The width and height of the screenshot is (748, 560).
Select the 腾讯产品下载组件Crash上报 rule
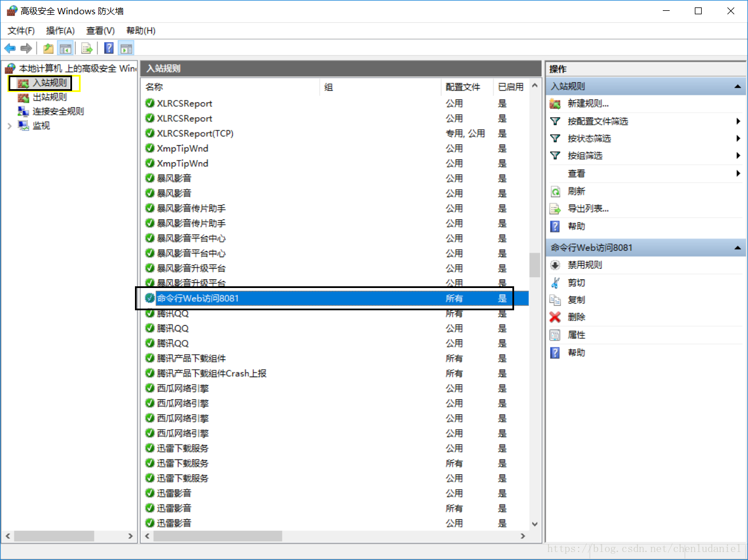(x=212, y=373)
